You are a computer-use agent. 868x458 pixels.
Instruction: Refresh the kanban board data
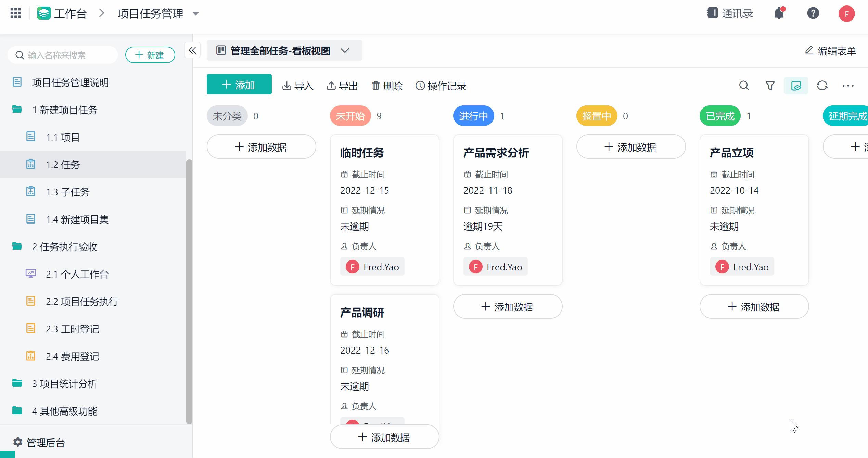pyautogui.click(x=822, y=86)
